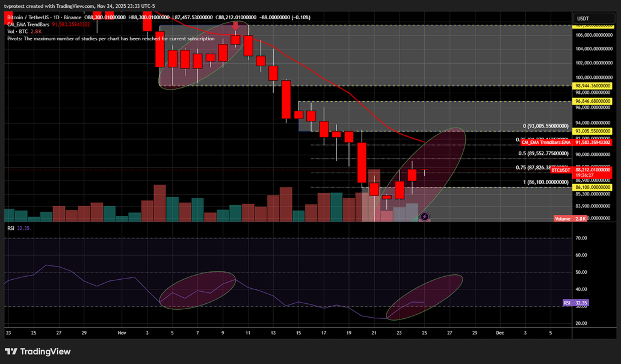The width and height of the screenshot is (621, 364).
Task: Select the RSI legend label in lower pane
Action: point(11,228)
